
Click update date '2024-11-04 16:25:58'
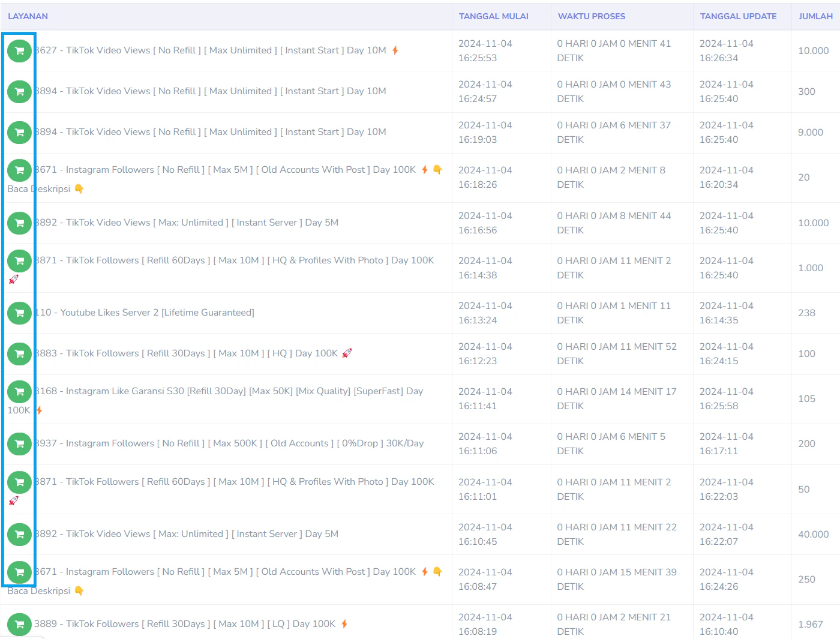[x=726, y=399]
